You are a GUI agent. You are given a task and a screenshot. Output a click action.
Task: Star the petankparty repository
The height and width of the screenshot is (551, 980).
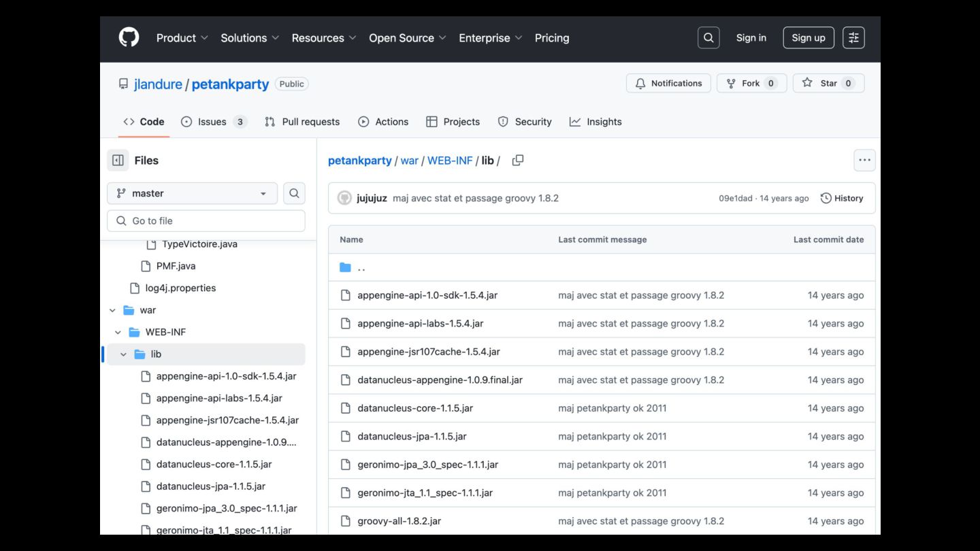(828, 83)
